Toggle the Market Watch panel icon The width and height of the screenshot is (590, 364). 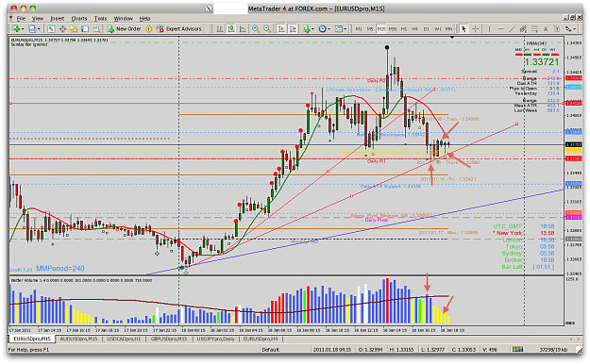tap(51, 28)
